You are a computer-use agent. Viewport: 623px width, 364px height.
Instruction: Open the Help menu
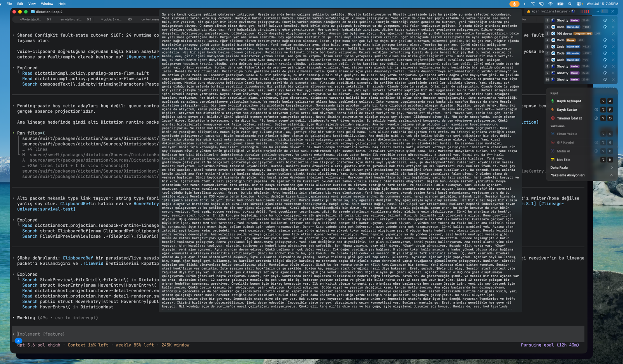[62, 4]
